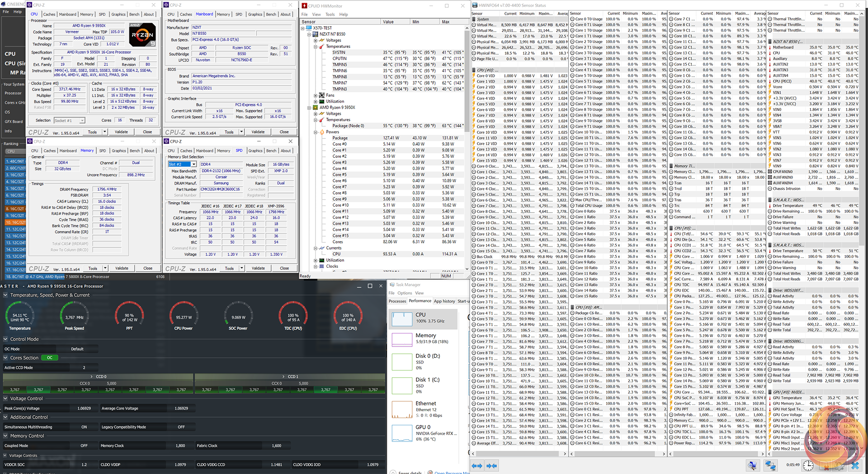Toggle Simultaneous Multithreading ON value
Image resolution: width=868 pixels, height=474 pixels.
(x=84, y=427)
